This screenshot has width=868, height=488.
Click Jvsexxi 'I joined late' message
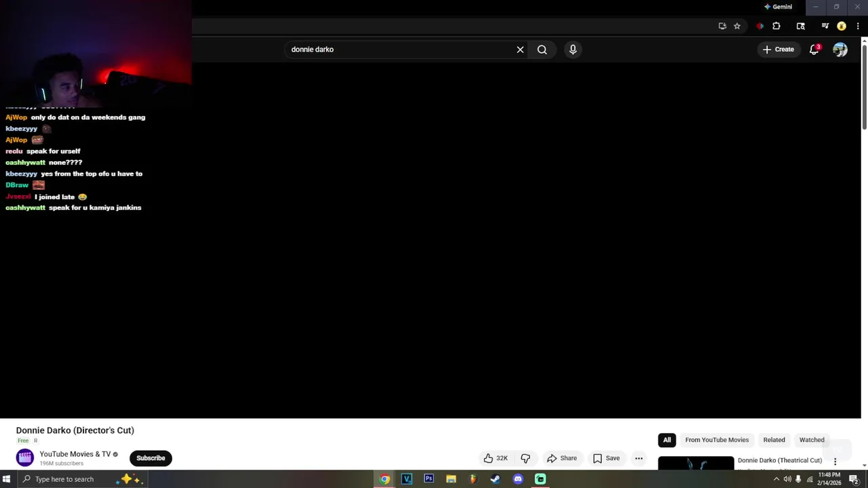(60, 197)
